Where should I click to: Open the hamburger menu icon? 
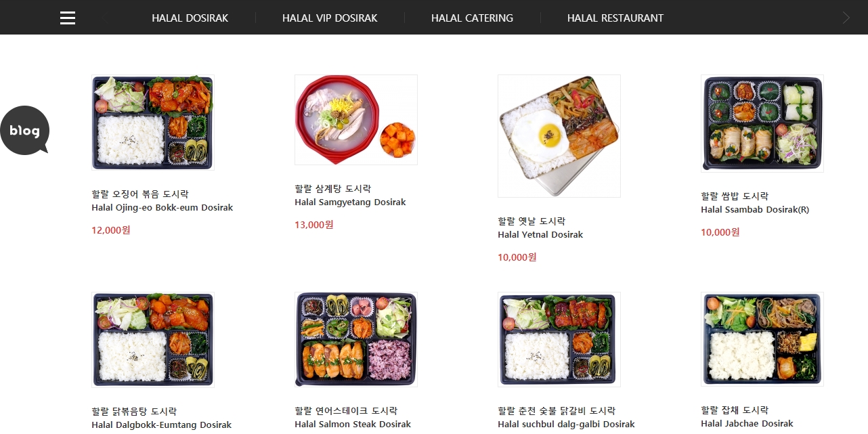[68, 18]
